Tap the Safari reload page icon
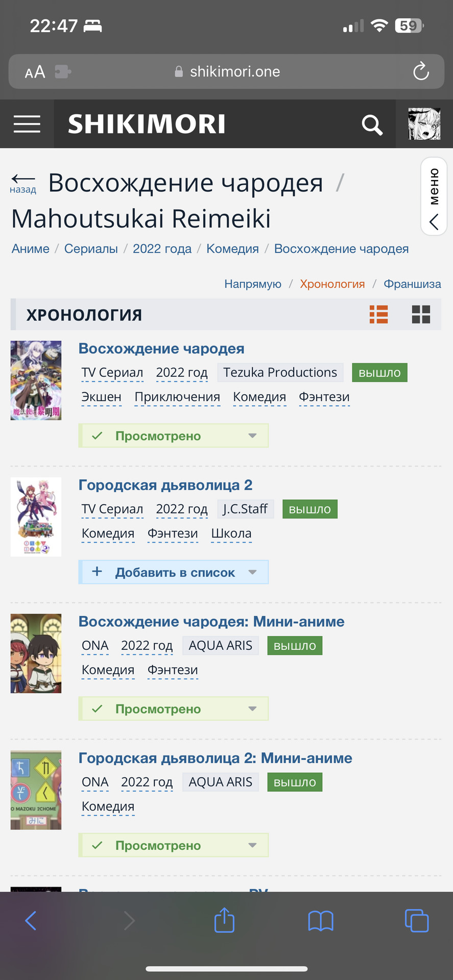 tap(421, 71)
